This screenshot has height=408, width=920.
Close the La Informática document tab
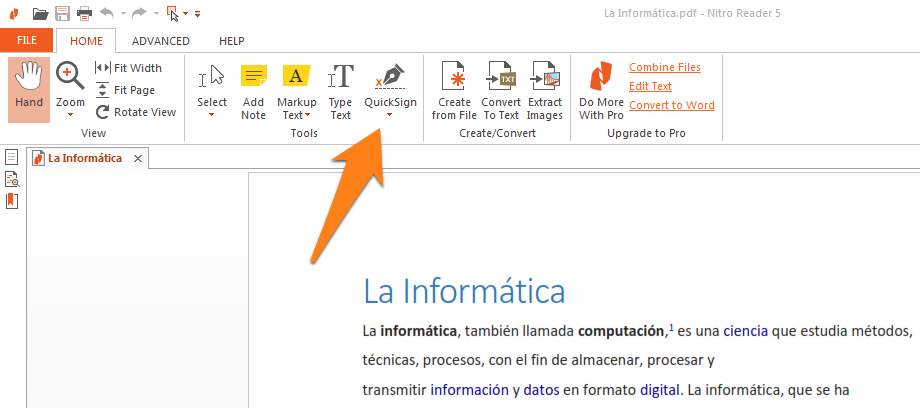pyautogui.click(x=138, y=158)
